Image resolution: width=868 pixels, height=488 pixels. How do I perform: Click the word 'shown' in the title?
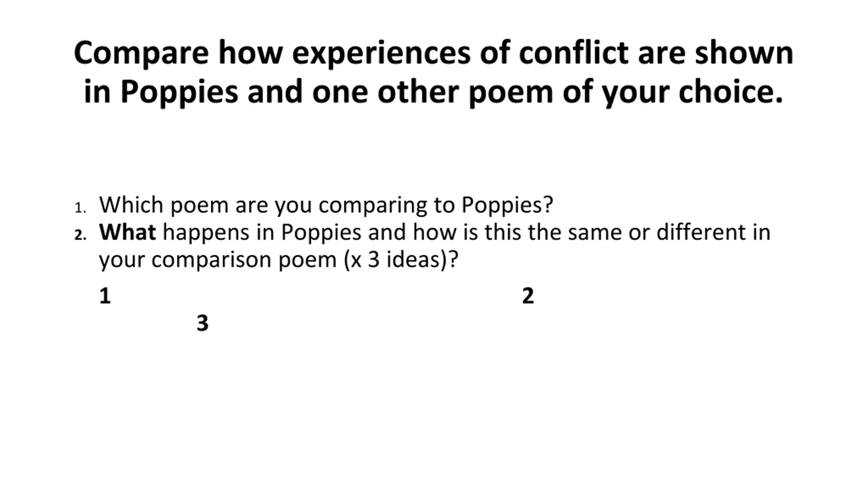coord(744,53)
